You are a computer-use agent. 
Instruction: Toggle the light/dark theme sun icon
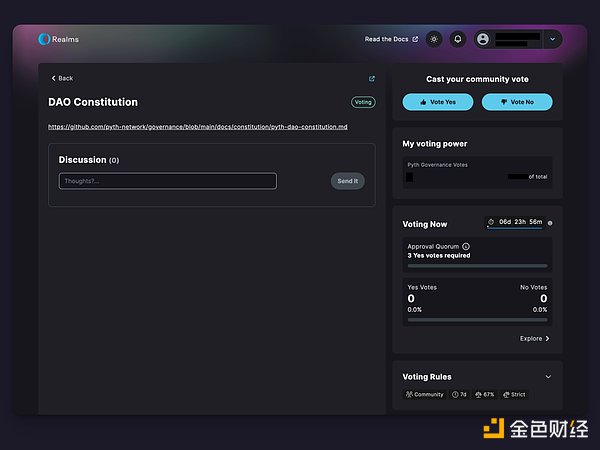433,39
